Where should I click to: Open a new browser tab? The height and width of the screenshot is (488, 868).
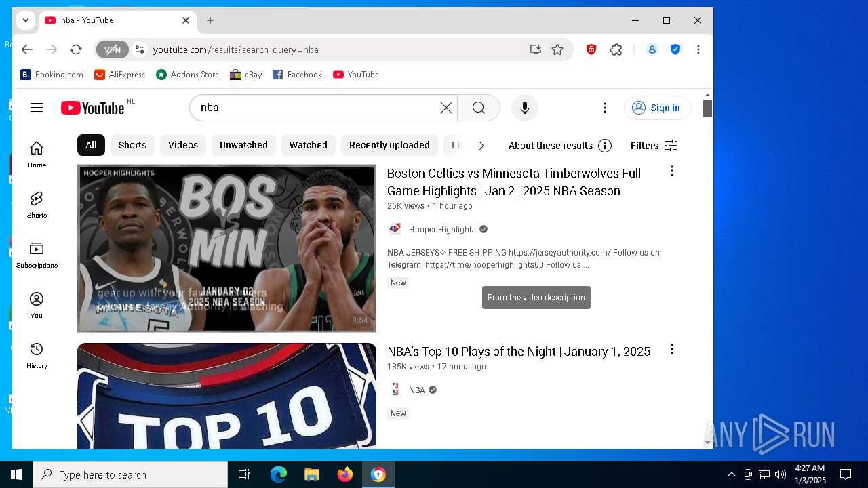[x=210, y=20]
